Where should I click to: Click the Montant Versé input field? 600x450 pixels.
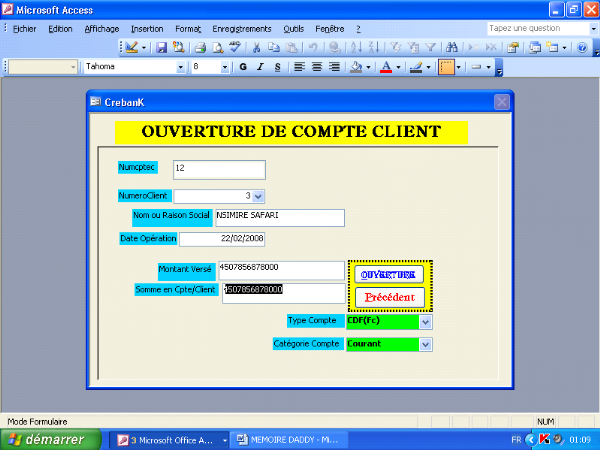pyautogui.click(x=280, y=270)
